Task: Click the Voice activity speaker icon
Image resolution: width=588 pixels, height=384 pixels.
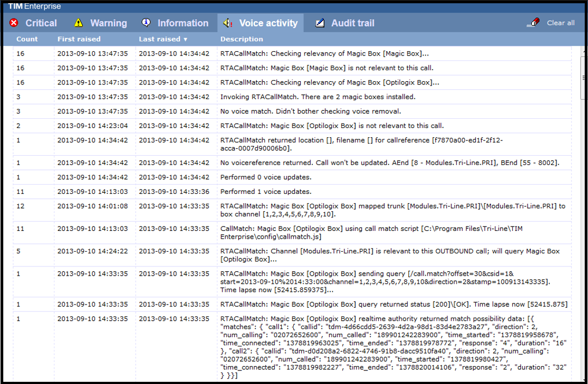Action: click(228, 22)
